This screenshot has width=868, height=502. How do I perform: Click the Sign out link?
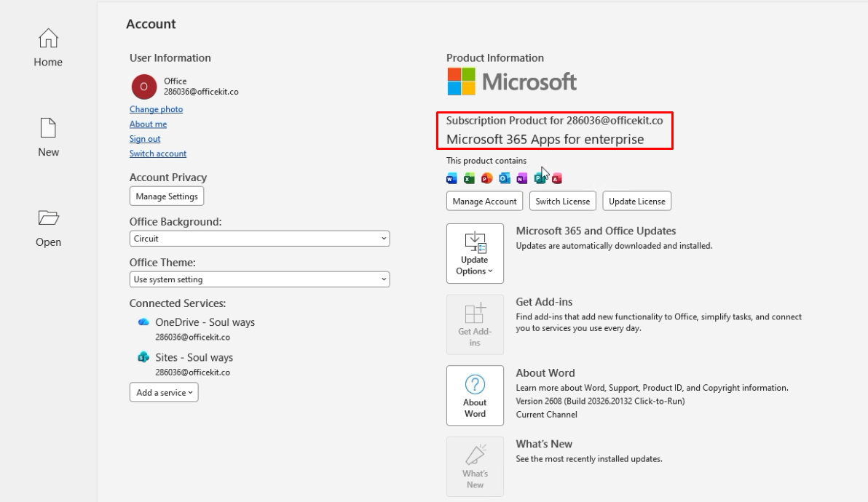point(145,139)
